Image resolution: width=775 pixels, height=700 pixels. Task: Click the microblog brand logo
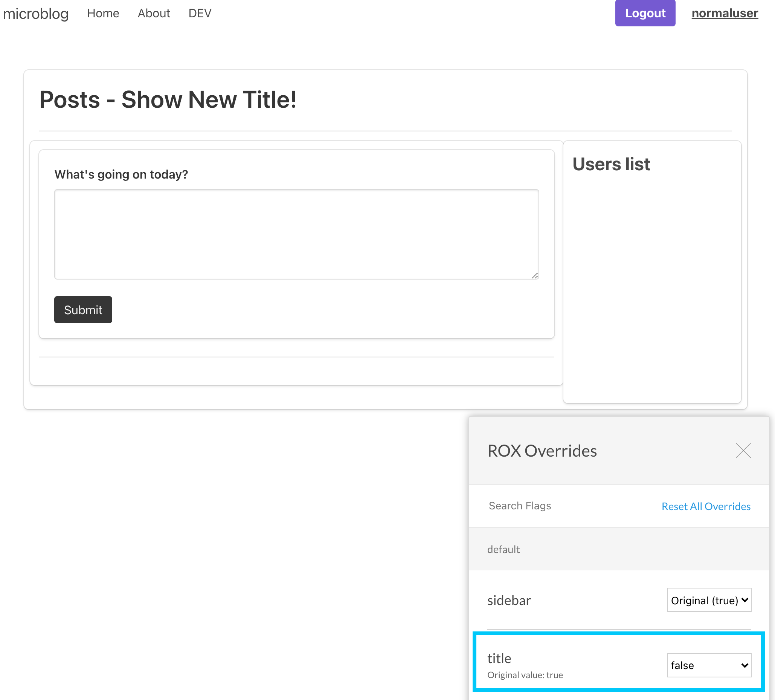click(36, 14)
